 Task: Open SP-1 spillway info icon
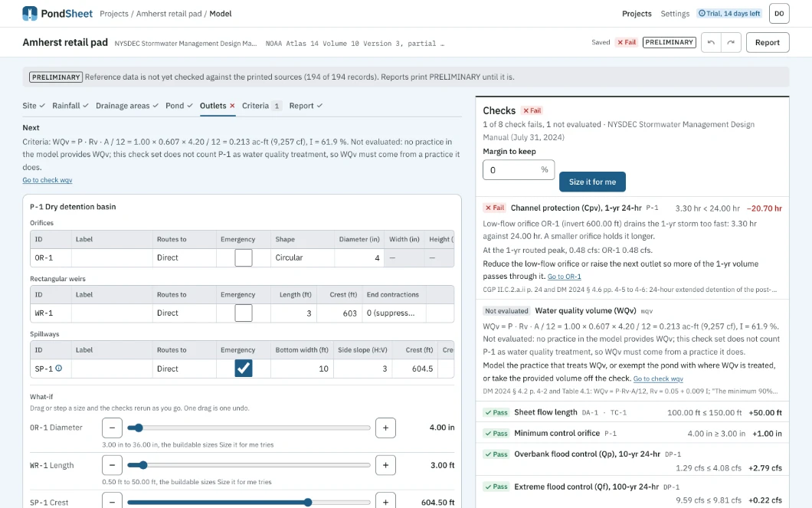pyautogui.click(x=58, y=369)
